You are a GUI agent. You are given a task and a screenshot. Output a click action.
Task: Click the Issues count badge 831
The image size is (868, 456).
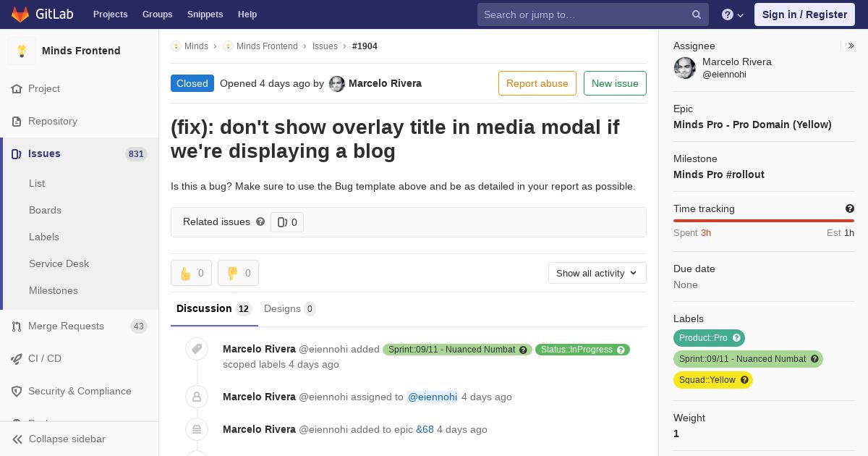136,153
